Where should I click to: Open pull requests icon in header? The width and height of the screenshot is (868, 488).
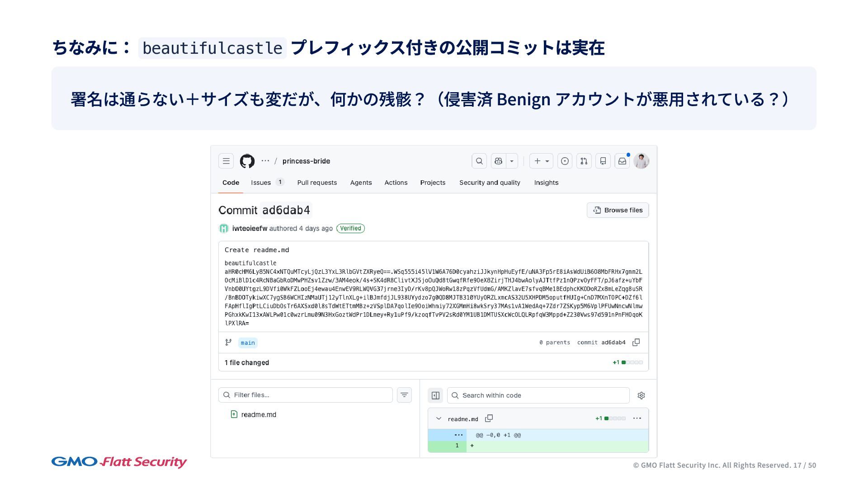click(x=584, y=161)
